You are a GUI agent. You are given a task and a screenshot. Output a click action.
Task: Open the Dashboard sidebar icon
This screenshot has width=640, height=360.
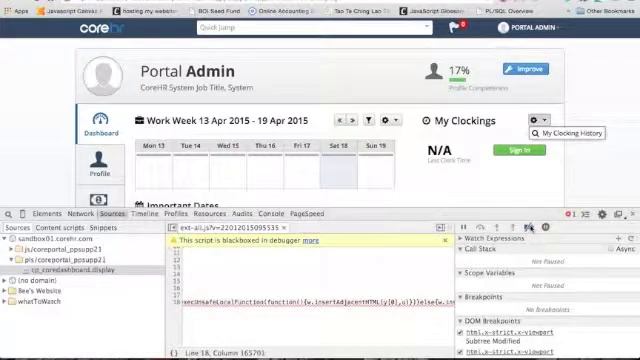101,119
